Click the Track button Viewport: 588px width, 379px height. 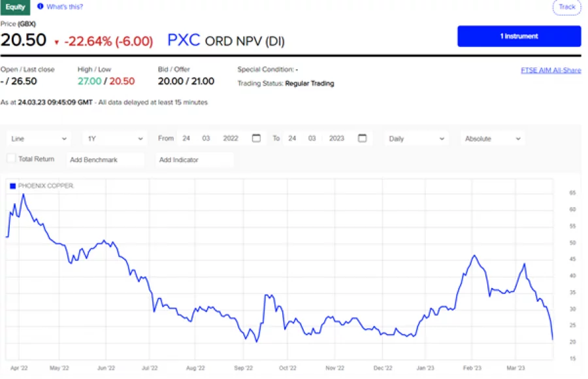click(566, 7)
